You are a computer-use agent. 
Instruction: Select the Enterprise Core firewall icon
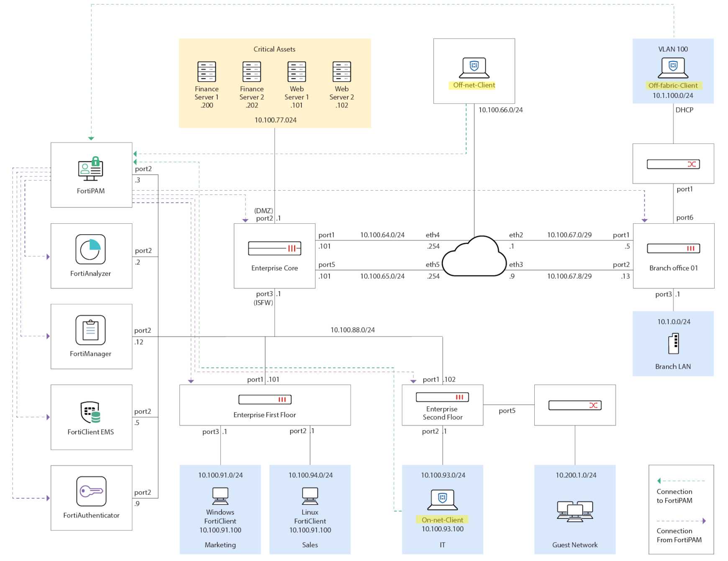(274, 248)
